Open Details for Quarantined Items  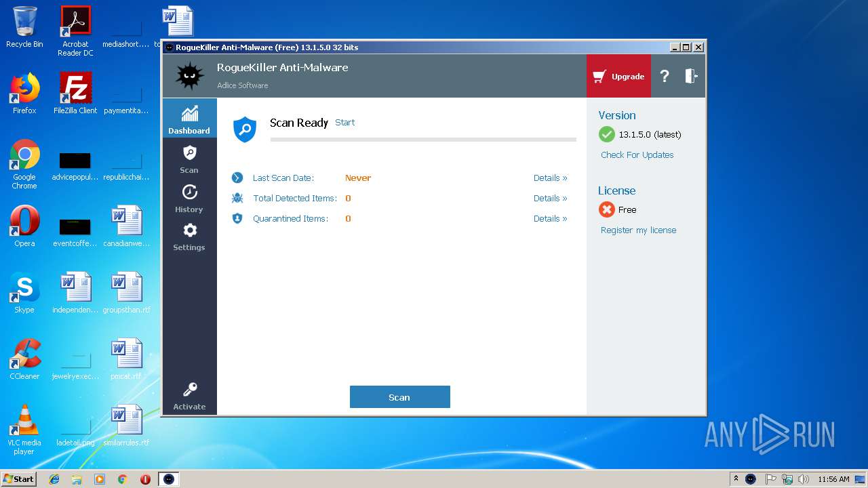[x=550, y=219]
